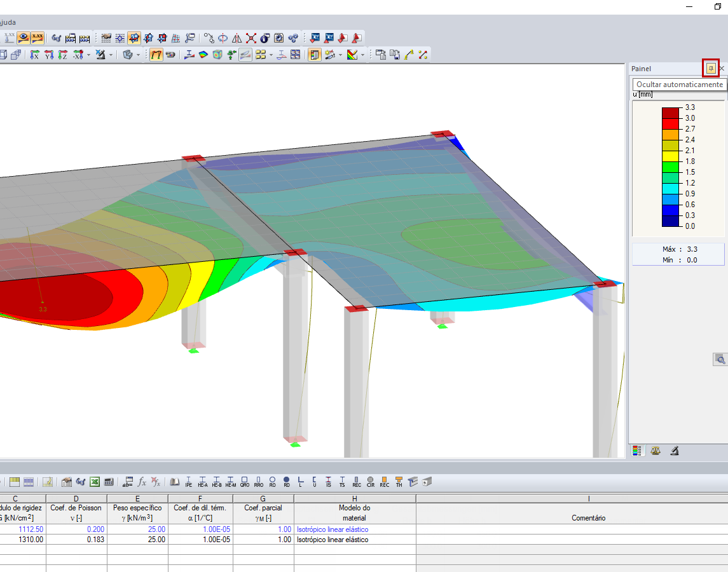The image size is (728, 572).
Task: Pin the Painel with auto-hide icon
Action: click(710, 68)
